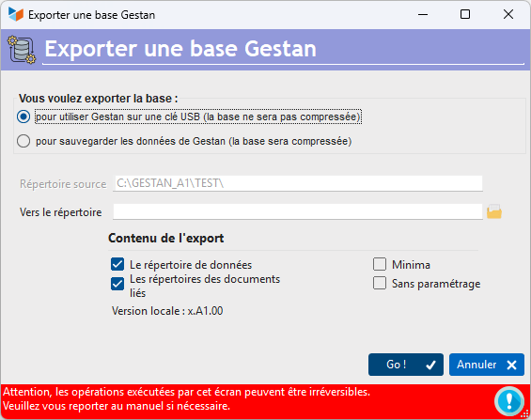Viewport: 531px width, 420px height.
Task: Start the export with the Go! button
Action: [406, 365]
